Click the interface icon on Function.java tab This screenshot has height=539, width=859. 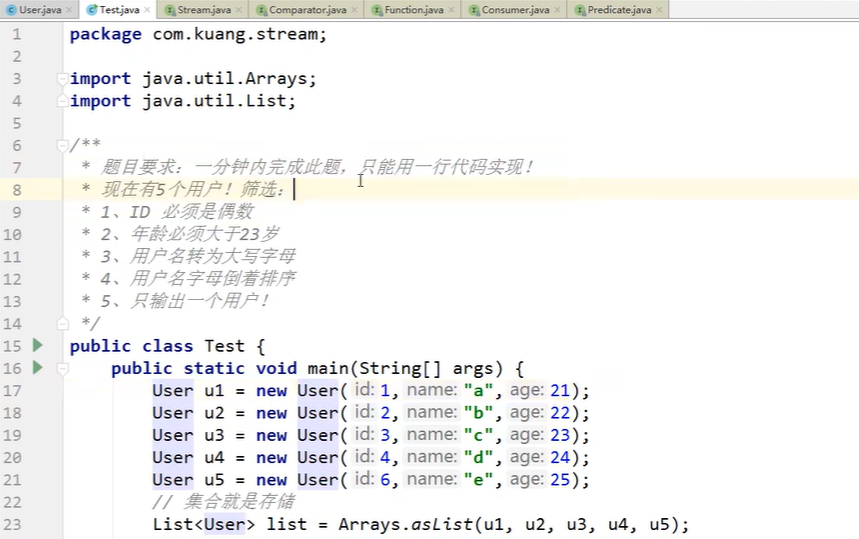point(377,10)
